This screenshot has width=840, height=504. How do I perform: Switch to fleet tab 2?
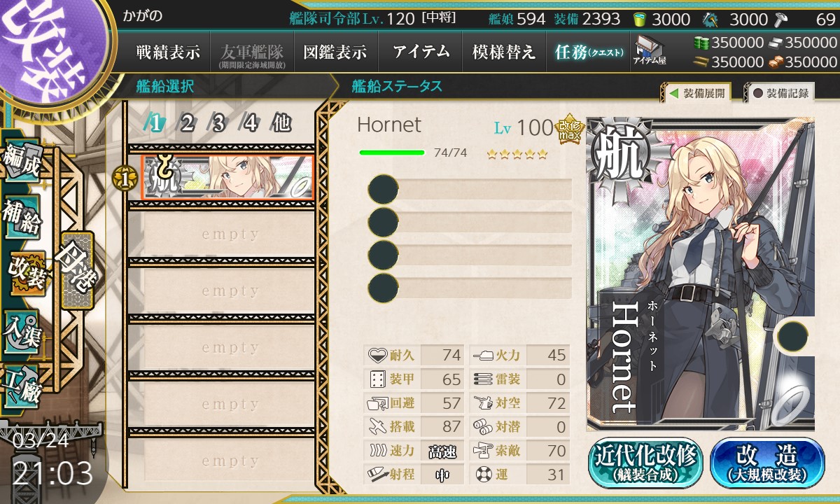coord(187,124)
